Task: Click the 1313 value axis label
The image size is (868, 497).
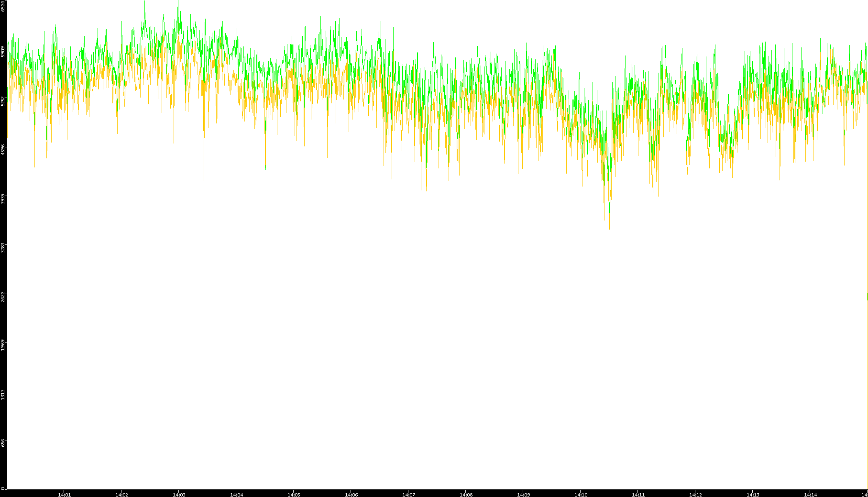Action: click(x=3, y=395)
